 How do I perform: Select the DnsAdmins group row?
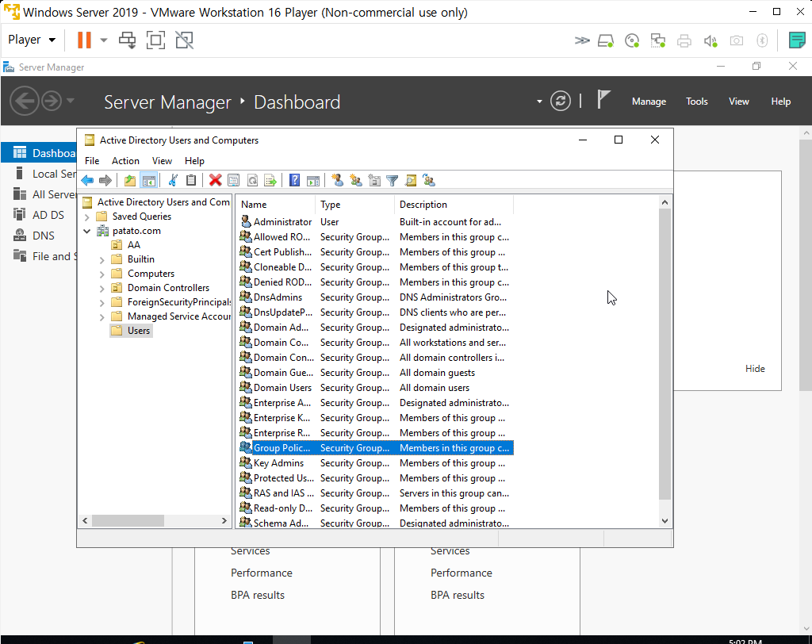[x=376, y=297]
